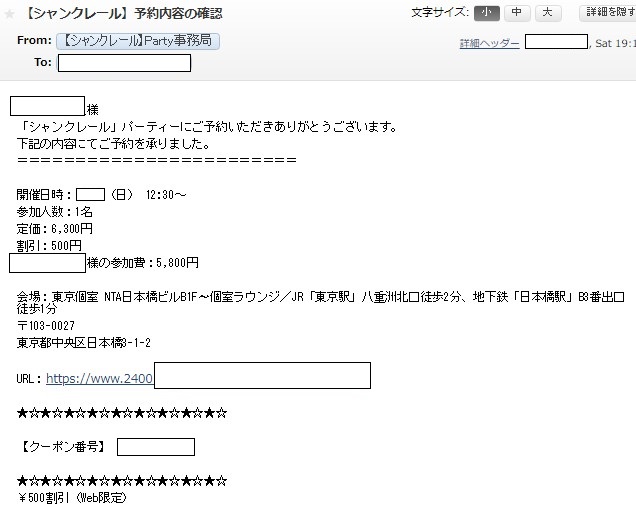Screen dimensions: 636x511
Task: Click the 開催日時 date box
Action: 90,194
